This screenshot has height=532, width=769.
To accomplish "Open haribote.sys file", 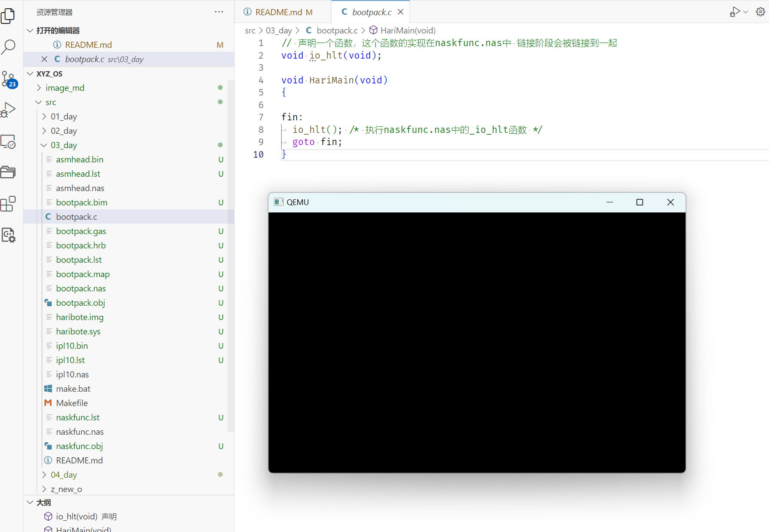I will [x=78, y=331].
